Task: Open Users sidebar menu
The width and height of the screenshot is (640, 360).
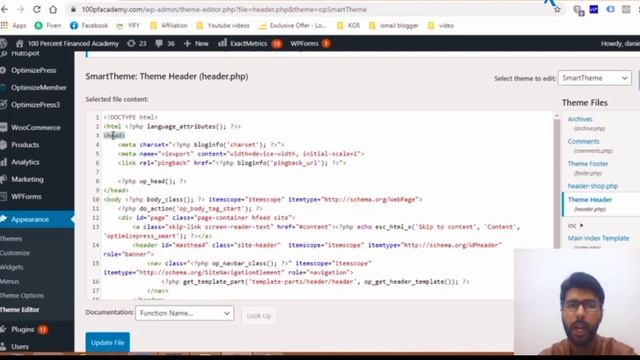Action: [x=20, y=347]
